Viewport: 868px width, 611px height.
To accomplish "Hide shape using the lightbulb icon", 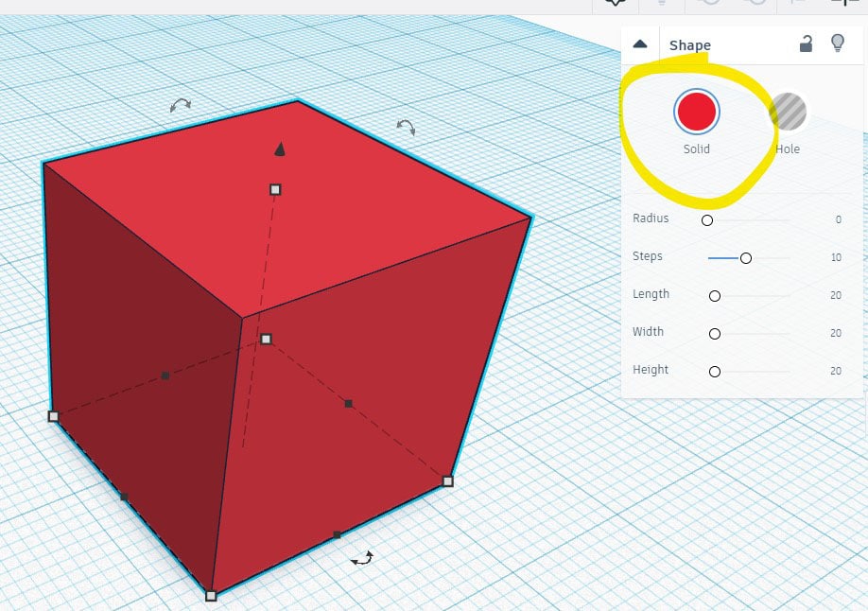I will [837, 44].
